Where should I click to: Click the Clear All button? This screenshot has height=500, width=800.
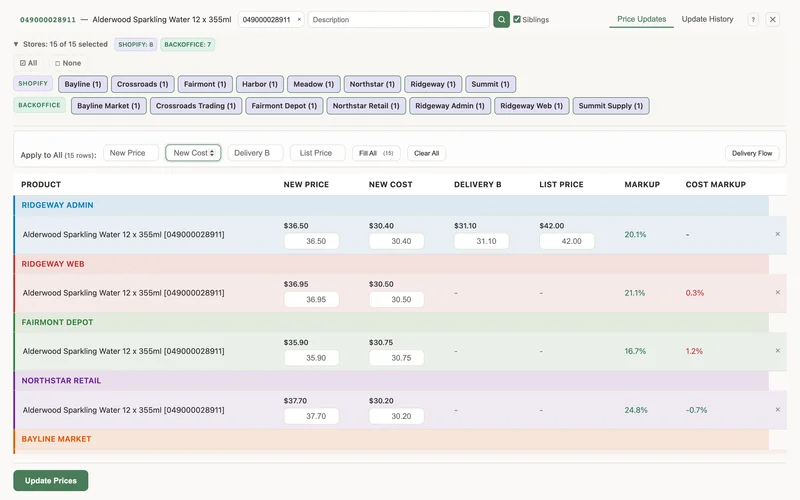(x=427, y=153)
